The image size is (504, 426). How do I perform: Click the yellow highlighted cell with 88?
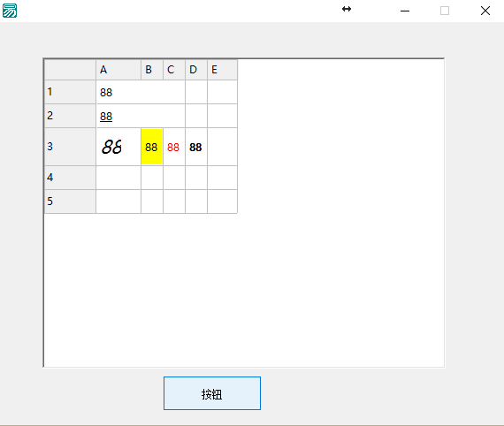coord(152,147)
